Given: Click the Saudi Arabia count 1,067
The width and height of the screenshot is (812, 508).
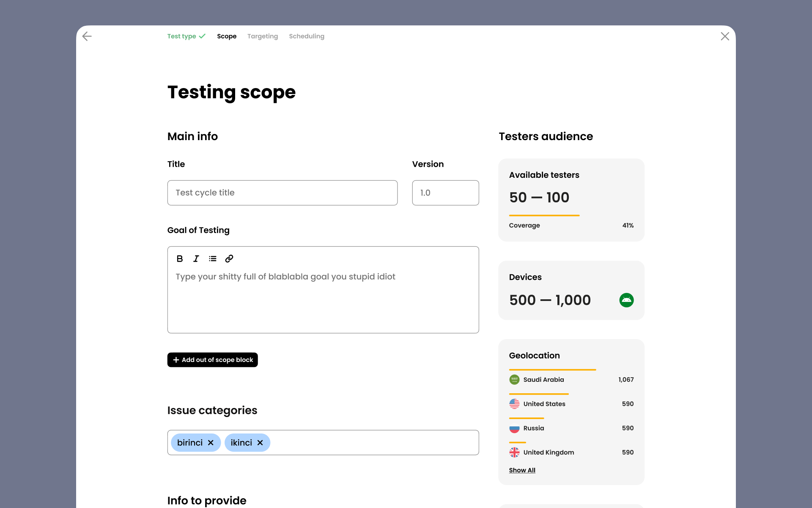Looking at the screenshot, I should (626, 380).
